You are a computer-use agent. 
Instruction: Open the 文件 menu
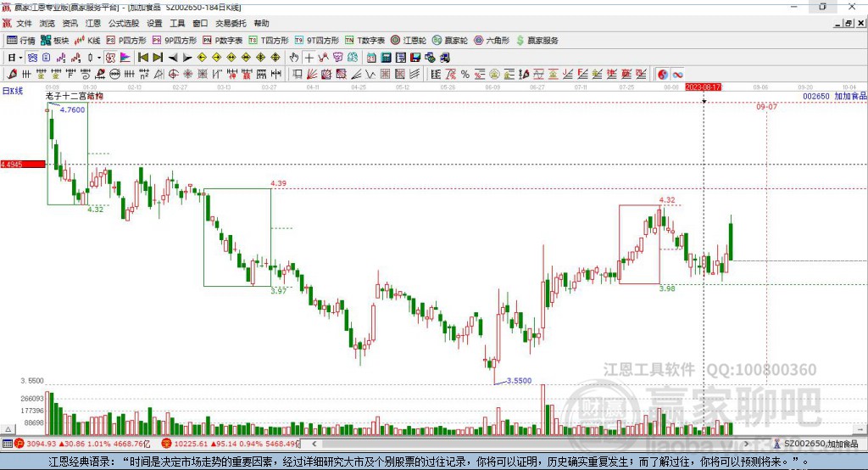coord(25,23)
